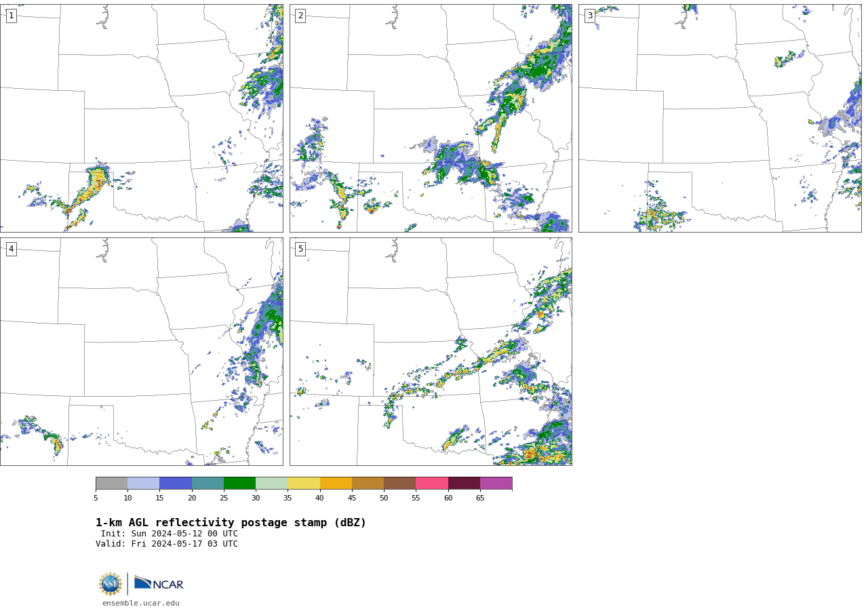Click the light blue 10-15 dBZ swatch
Screen dimensions: 868x611
tap(143, 484)
